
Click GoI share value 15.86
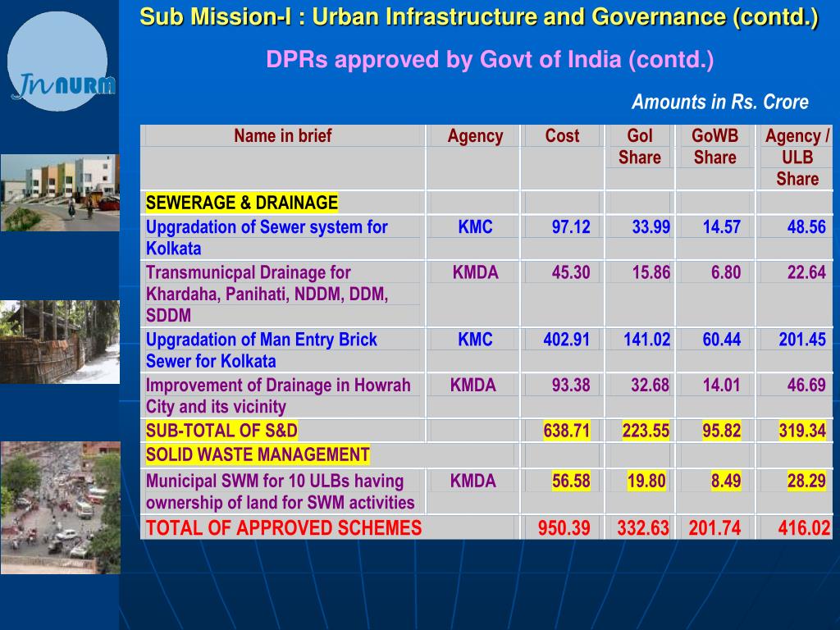[x=651, y=272]
